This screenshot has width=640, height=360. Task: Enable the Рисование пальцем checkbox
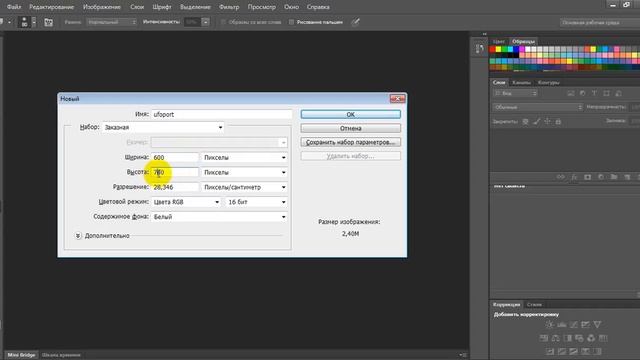click(x=291, y=22)
